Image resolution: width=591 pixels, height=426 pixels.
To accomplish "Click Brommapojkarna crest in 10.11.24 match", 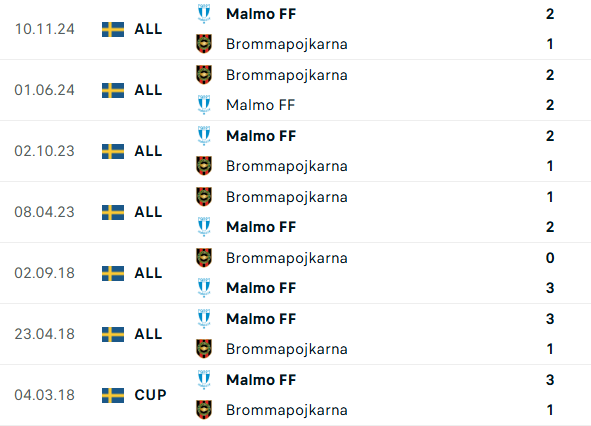I will point(204,44).
